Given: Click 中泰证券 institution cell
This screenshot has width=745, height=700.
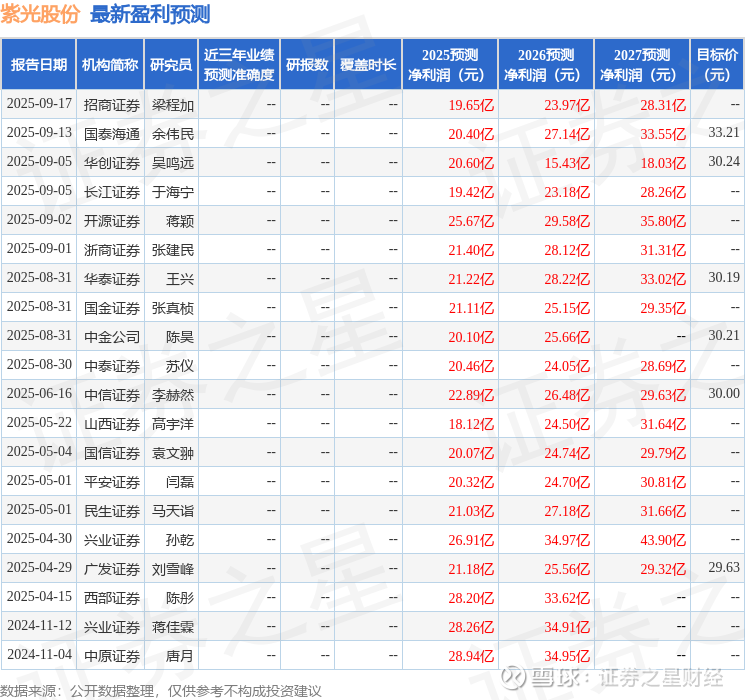Looking at the screenshot, I should click(x=112, y=366).
